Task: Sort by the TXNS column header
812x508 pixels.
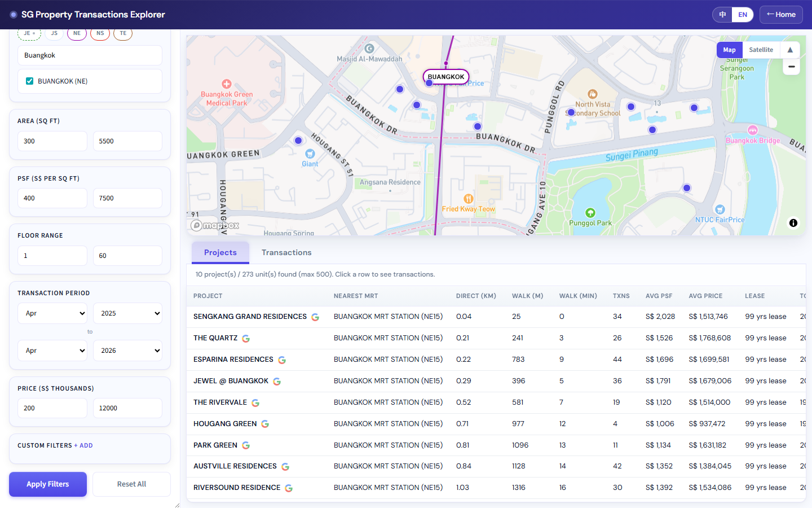Action: pos(621,296)
